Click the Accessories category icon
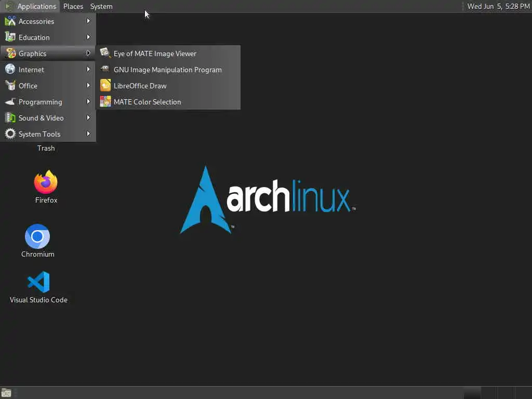The height and width of the screenshot is (399, 532). (10, 21)
